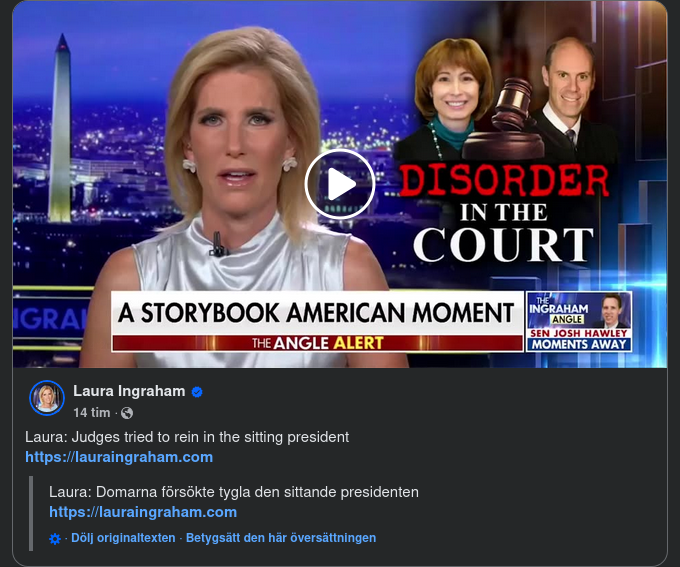The image size is (680, 567).
Task: Click Betygsätt den här översättningen
Action: pyautogui.click(x=281, y=538)
